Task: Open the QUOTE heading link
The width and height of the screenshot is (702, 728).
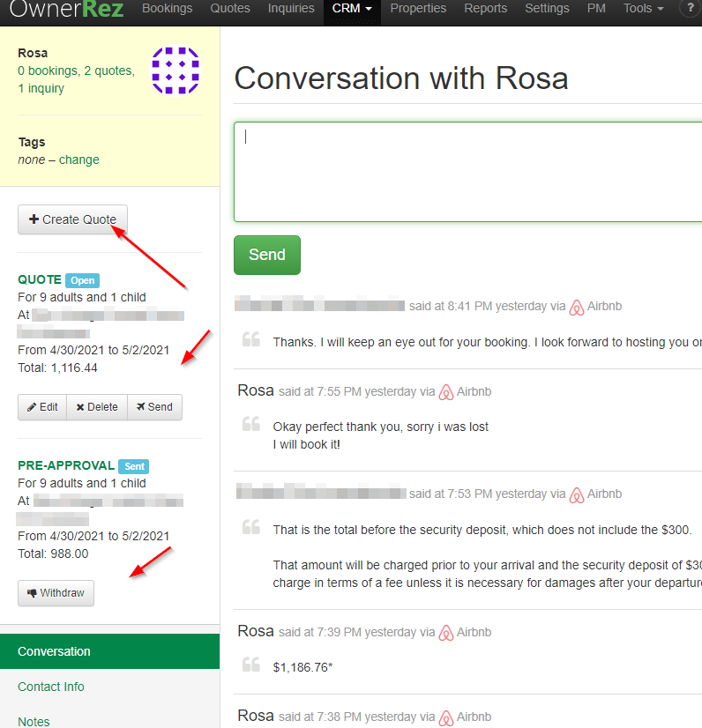Action: pyautogui.click(x=40, y=279)
